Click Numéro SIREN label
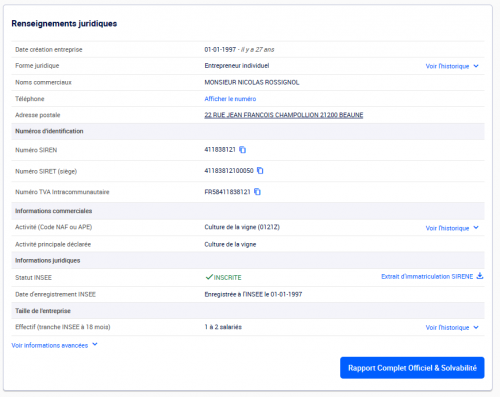The width and height of the screenshot is (500, 397). click(36, 150)
